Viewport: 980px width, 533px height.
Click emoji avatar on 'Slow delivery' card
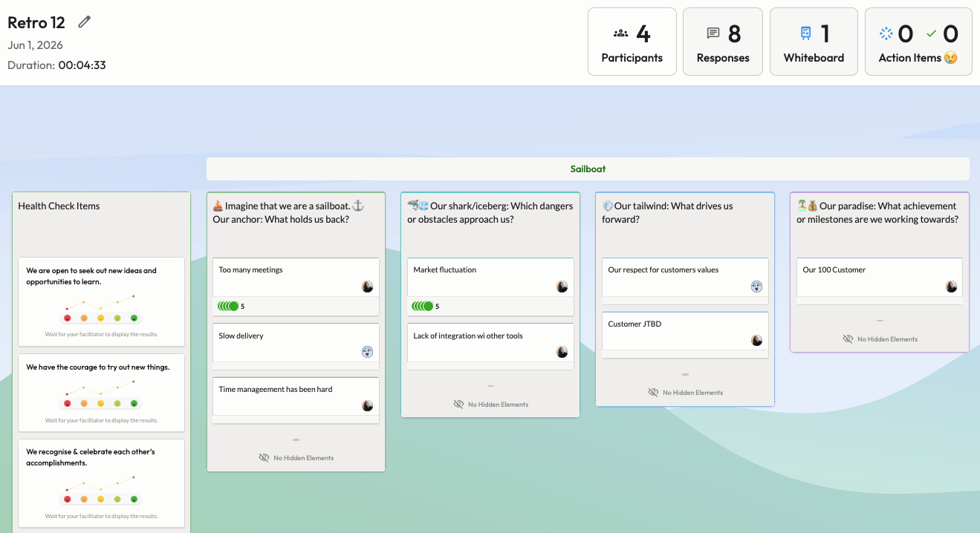point(367,352)
